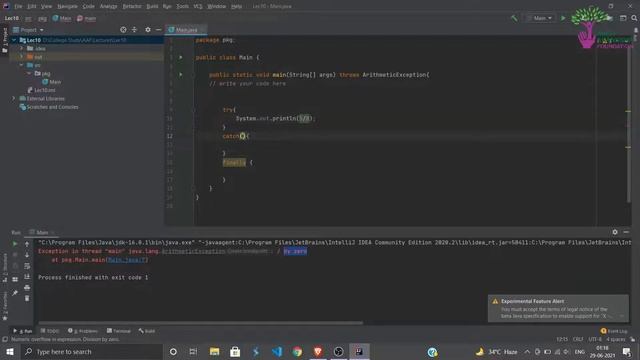This screenshot has width=640, height=360.
Task: Run the Main configuration with the green play icon
Action: pos(563,18)
